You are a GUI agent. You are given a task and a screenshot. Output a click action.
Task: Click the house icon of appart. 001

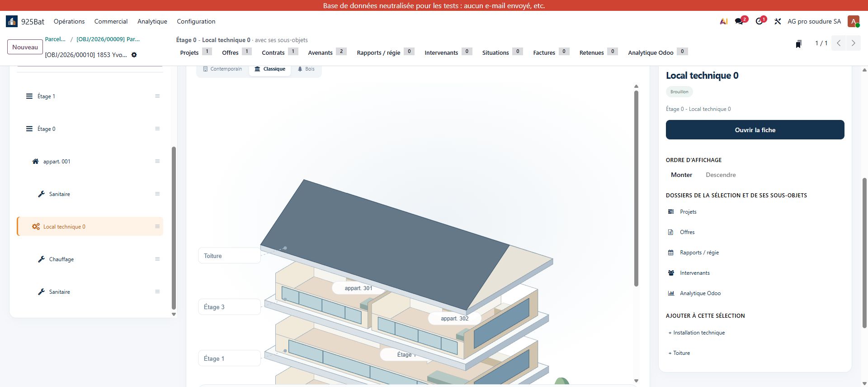point(35,161)
